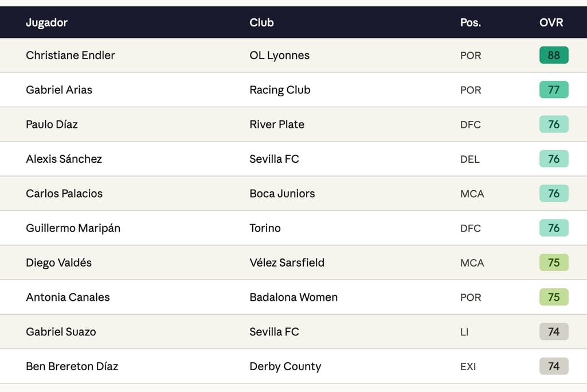Screen dimensions: 587x392
Task: Click Derby County club name
Action: tap(285, 366)
